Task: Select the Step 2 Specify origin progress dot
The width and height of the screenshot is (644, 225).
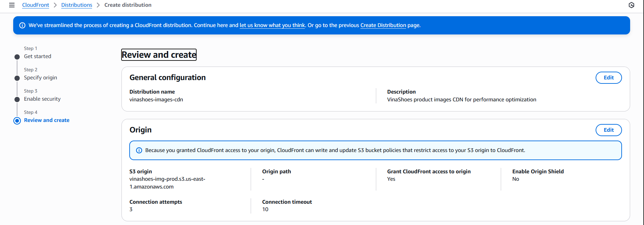Action: coord(17,78)
